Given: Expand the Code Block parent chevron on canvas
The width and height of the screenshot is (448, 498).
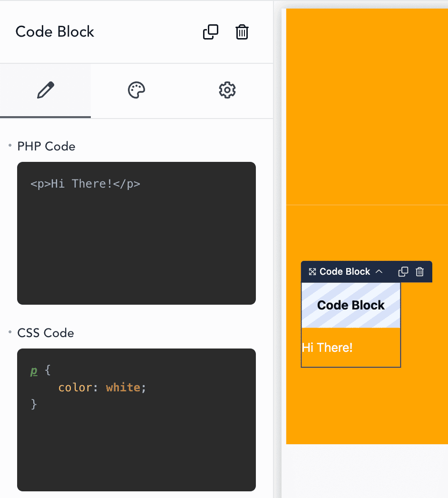Looking at the screenshot, I should [379, 271].
